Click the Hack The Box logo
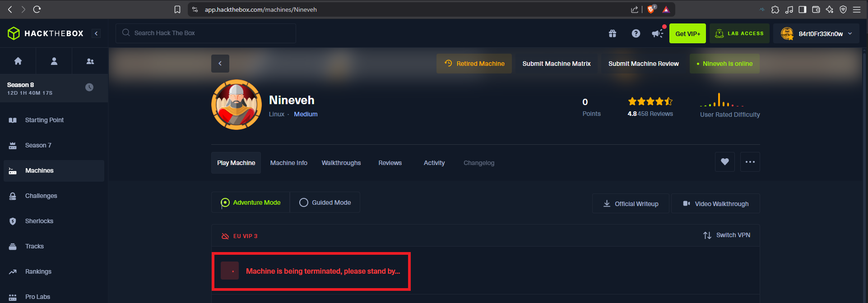The image size is (868, 303). (x=46, y=33)
